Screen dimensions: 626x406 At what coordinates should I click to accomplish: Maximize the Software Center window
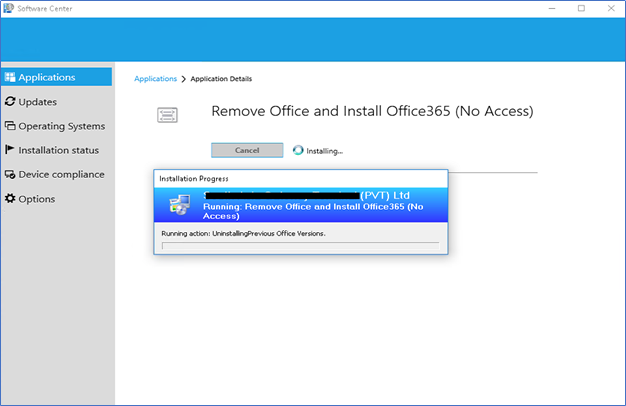tap(581, 8)
